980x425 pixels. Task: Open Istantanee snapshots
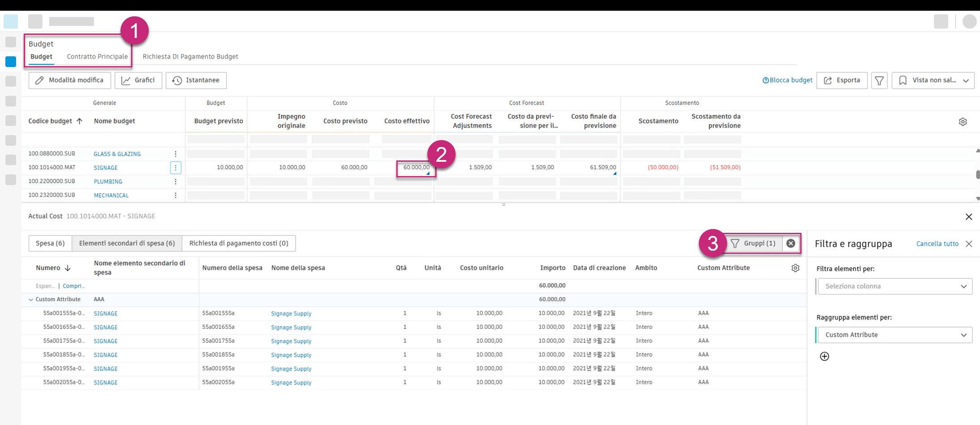(x=196, y=80)
